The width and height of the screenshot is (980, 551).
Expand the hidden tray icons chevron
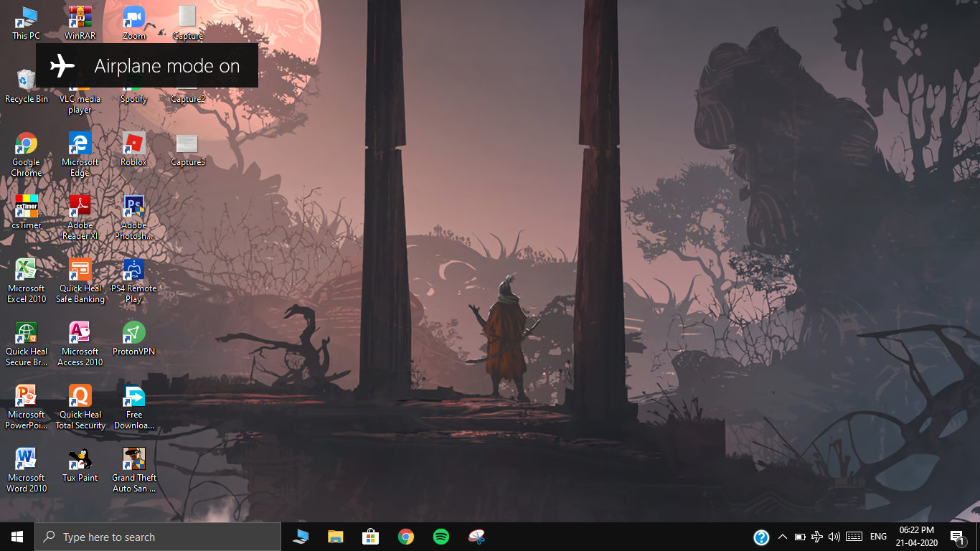783,537
